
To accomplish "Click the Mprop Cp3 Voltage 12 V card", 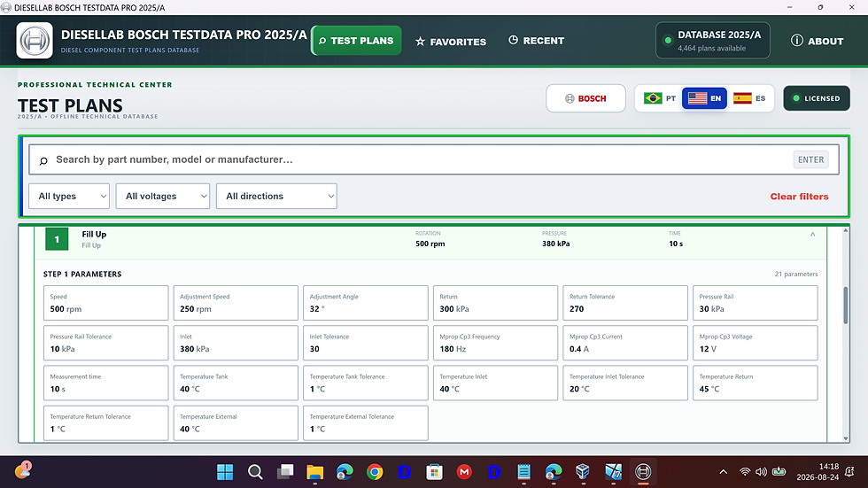I will pyautogui.click(x=755, y=343).
